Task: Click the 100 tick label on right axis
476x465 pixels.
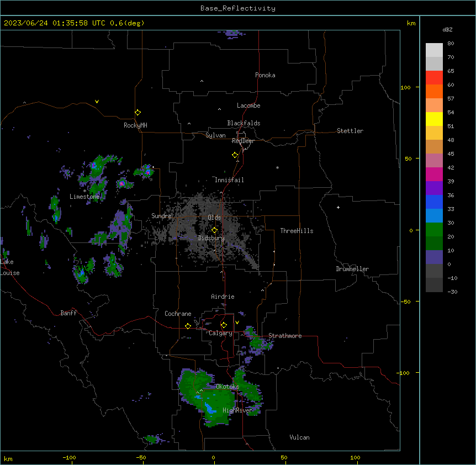Action: 405,87
